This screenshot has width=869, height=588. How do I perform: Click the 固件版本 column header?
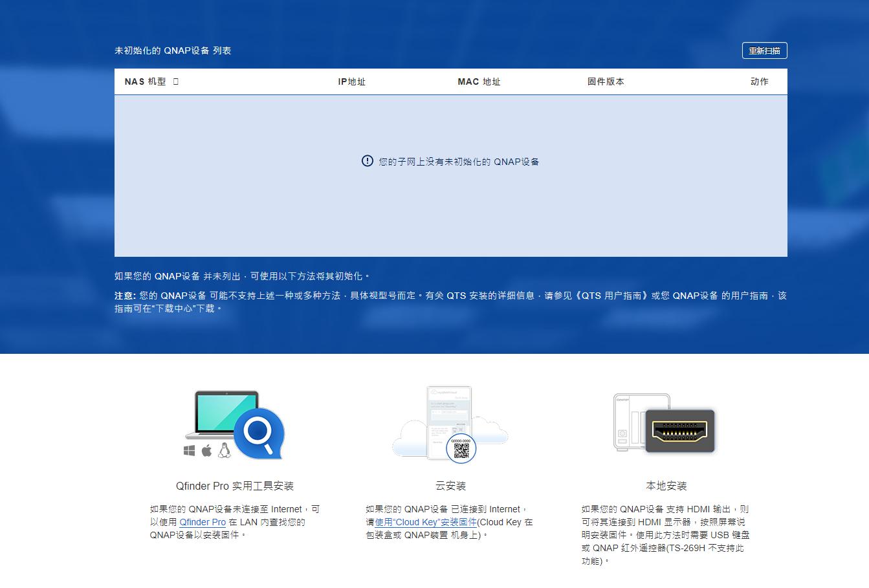606,81
